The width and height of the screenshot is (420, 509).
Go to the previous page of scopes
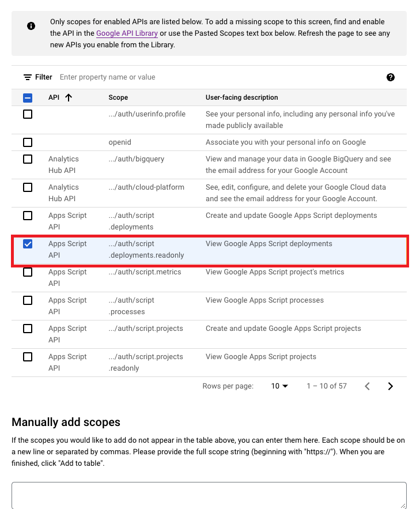coord(367,386)
